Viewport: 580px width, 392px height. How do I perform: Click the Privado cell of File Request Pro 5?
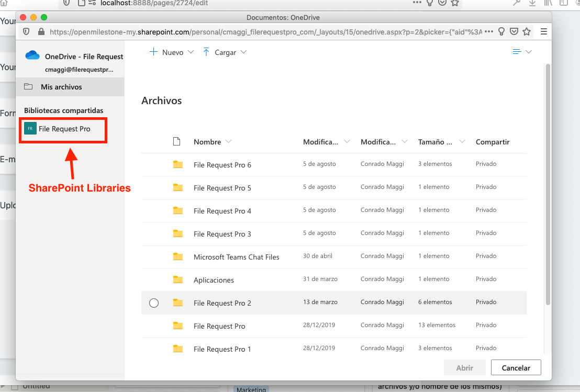click(x=486, y=187)
